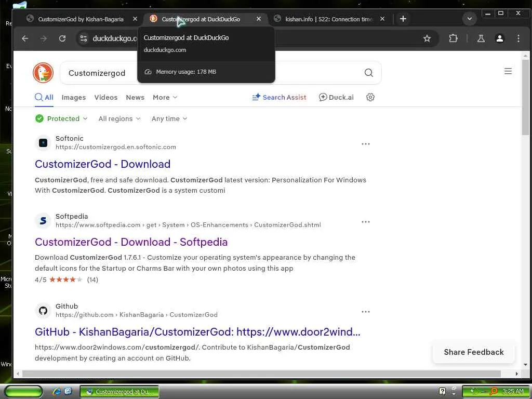Click the Customizergod at Du... taskbar button
The image size is (532, 399).
click(119, 392)
